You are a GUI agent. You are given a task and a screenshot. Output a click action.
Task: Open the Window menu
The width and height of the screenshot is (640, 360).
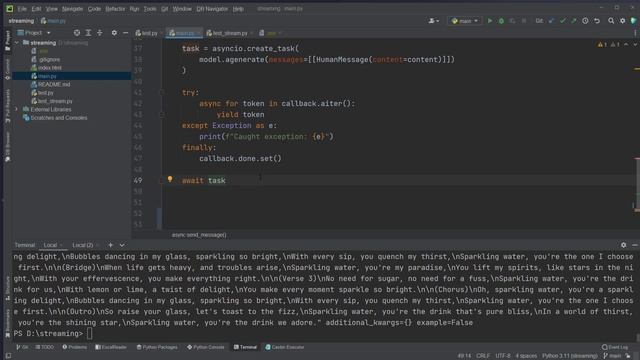[182, 9]
